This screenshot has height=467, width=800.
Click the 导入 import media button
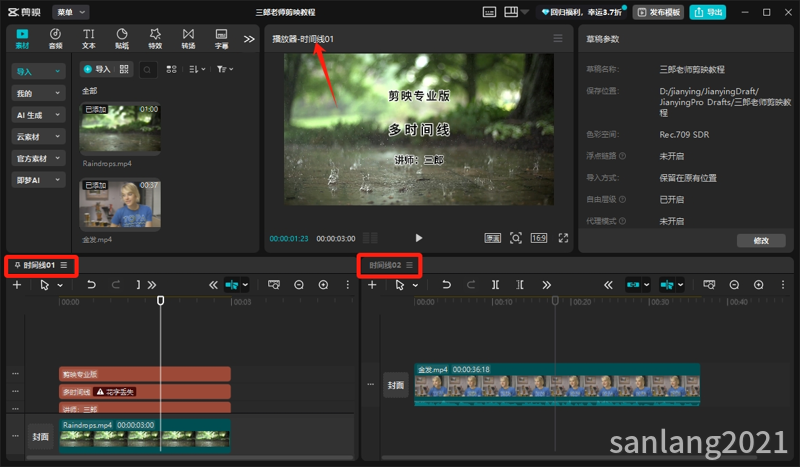click(x=97, y=69)
